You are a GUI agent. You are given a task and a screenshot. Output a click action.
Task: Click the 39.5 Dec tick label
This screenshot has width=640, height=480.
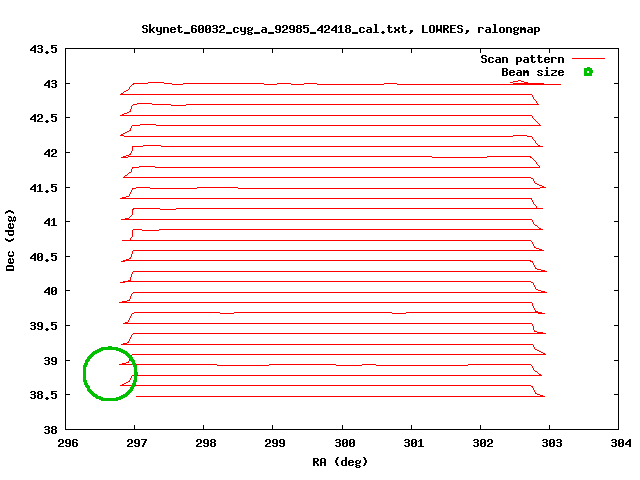43,326
